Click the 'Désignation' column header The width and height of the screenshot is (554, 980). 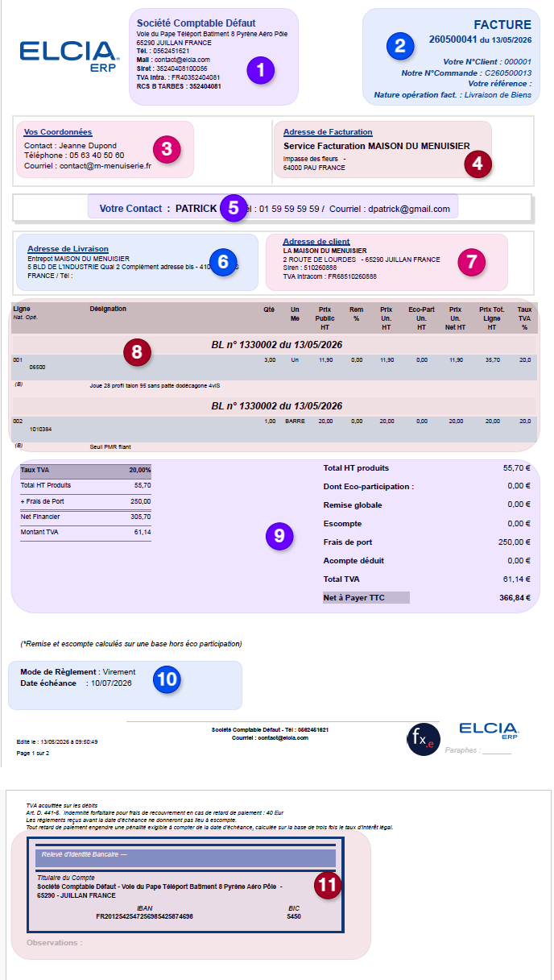tap(108, 309)
